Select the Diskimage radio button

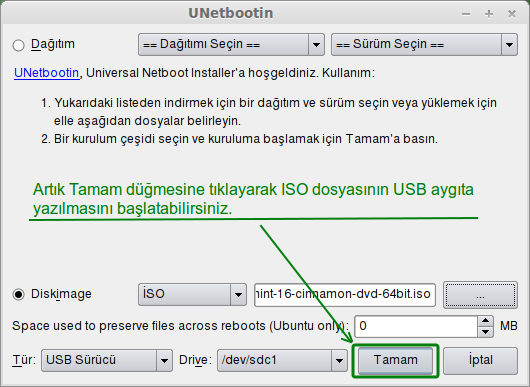(18, 294)
